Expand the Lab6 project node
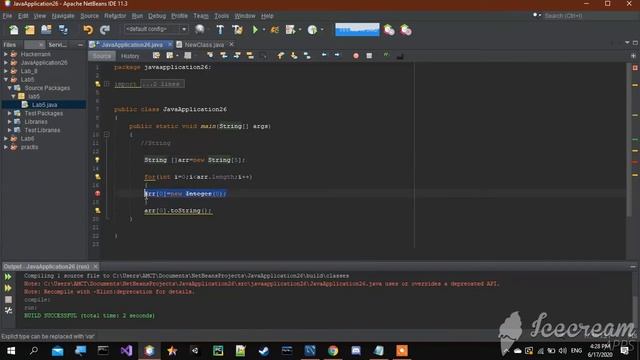640x360 pixels. coord(6,138)
